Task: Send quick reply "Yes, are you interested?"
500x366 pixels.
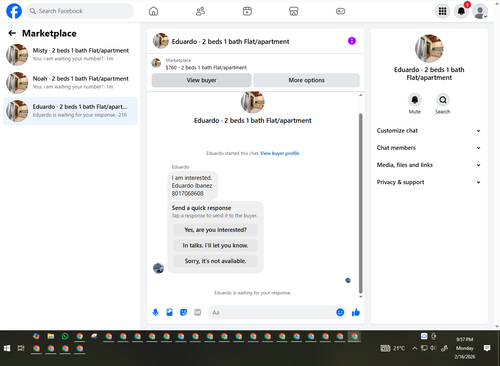Action: pyautogui.click(x=215, y=230)
